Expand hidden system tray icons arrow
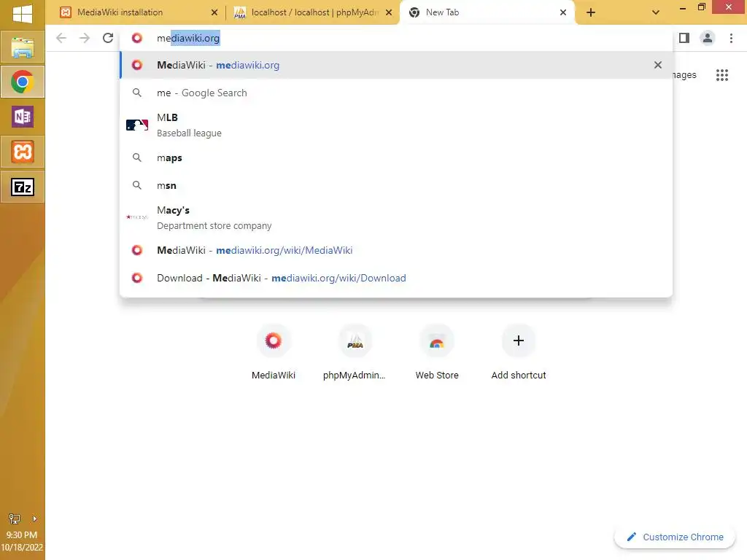The width and height of the screenshot is (747, 560). click(x=34, y=518)
